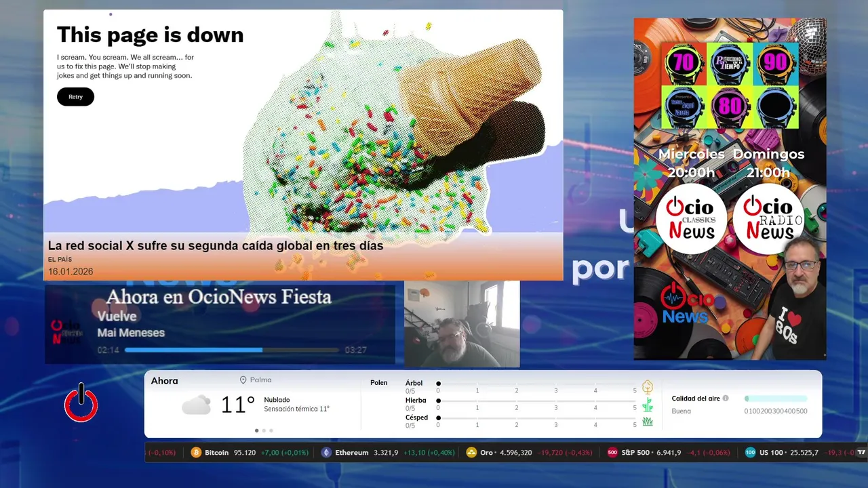Click the elapsed time '02:14'

108,350
